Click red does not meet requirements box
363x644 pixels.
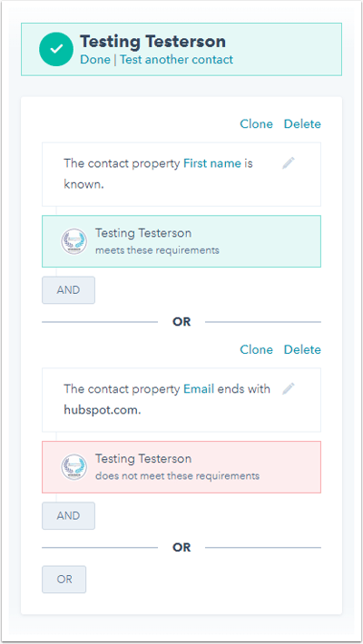(x=181, y=467)
